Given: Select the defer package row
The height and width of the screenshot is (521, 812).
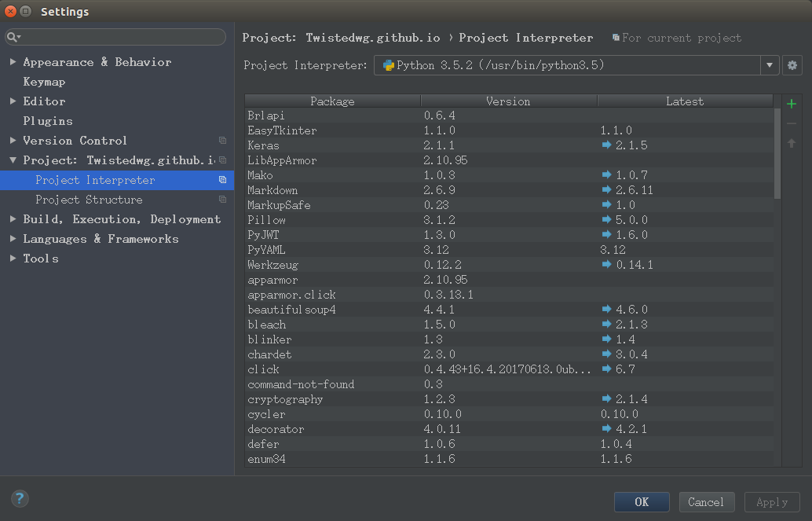Looking at the screenshot, I should pos(509,444).
